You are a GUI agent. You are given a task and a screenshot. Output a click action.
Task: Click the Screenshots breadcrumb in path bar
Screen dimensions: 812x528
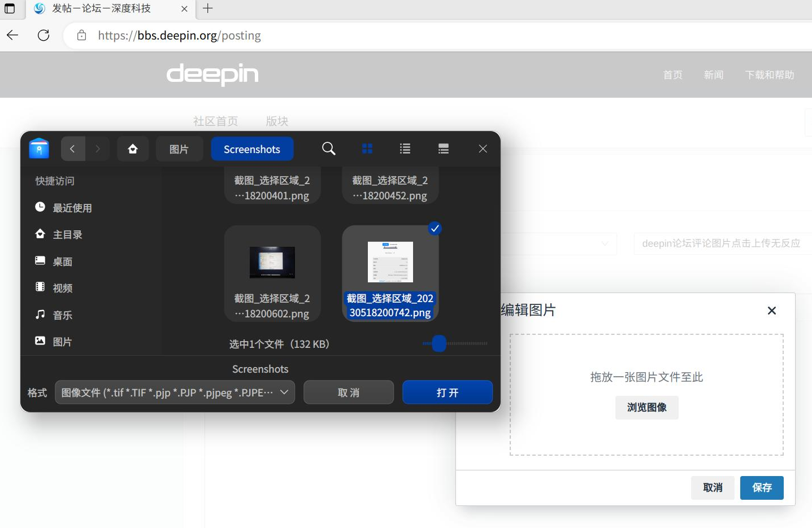[x=252, y=149]
